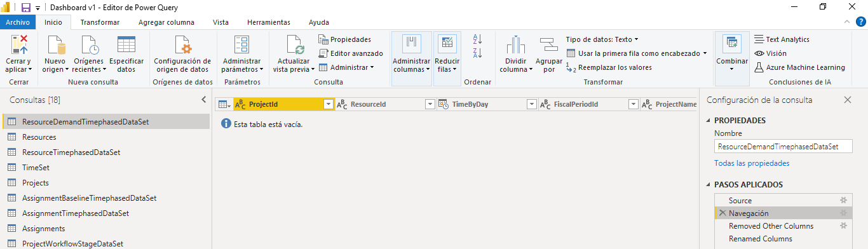Screen dimensions: 868x249
Task: Delete the Navegación step with X icon
Action: [722, 213]
